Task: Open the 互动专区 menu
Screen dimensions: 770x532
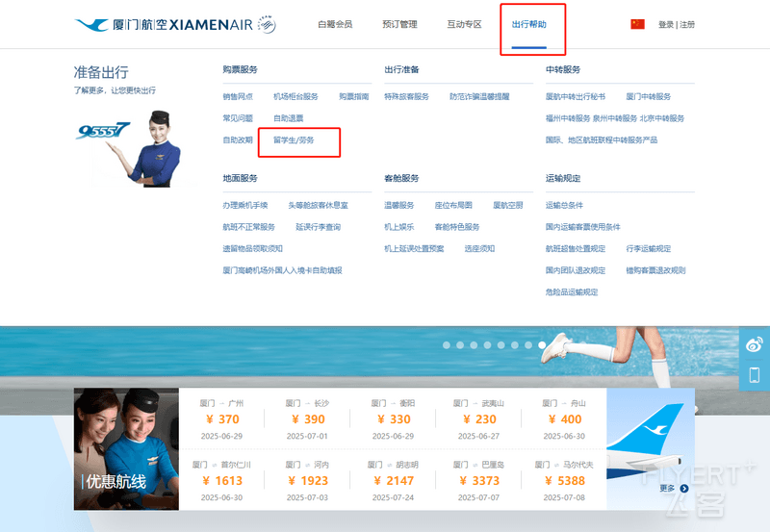Action: [464, 24]
